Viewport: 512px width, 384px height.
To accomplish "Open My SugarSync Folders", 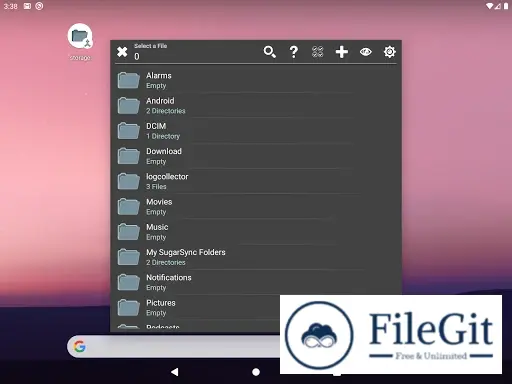I will point(256,257).
